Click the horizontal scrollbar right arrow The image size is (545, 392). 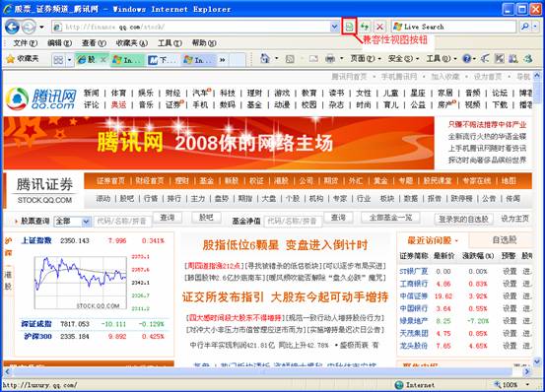point(527,372)
